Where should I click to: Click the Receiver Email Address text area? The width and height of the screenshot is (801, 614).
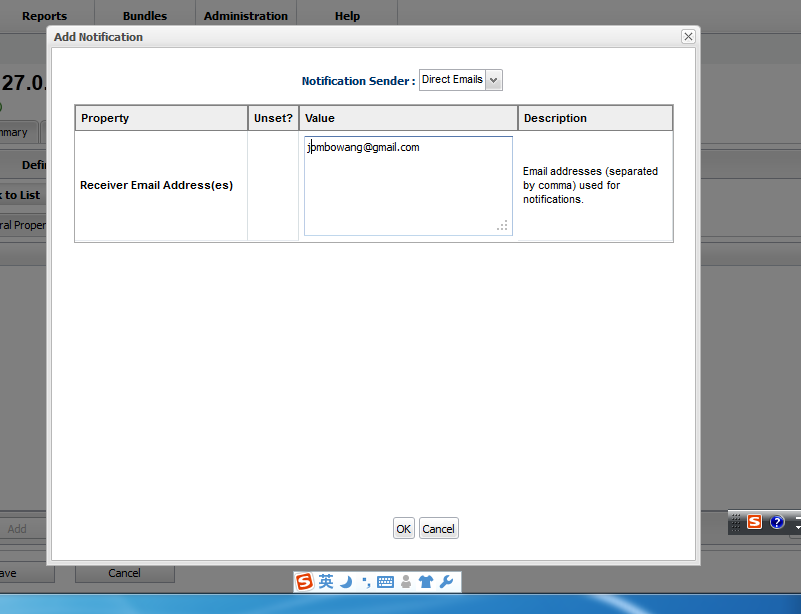click(x=408, y=186)
